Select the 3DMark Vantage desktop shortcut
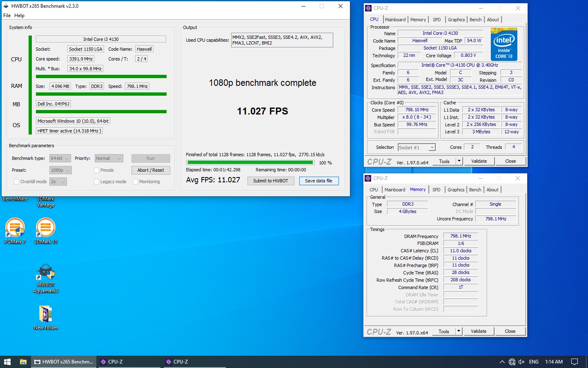Image resolution: width=588 pixels, height=368 pixels. [x=46, y=202]
